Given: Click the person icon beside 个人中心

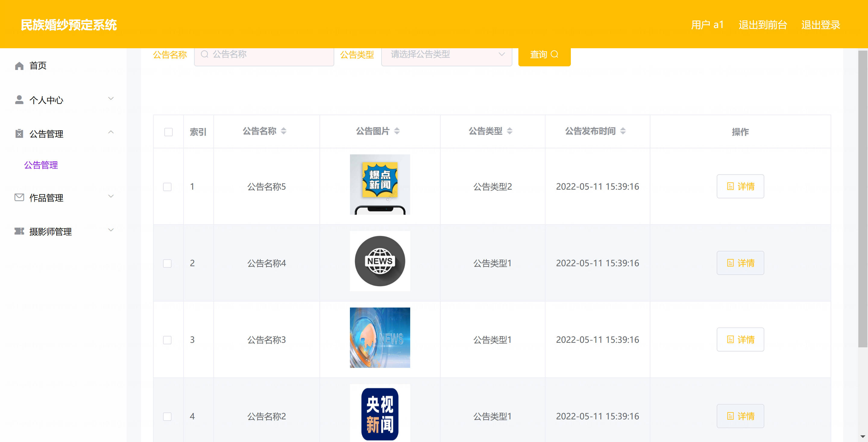Looking at the screenshot, I should (19, 99).
